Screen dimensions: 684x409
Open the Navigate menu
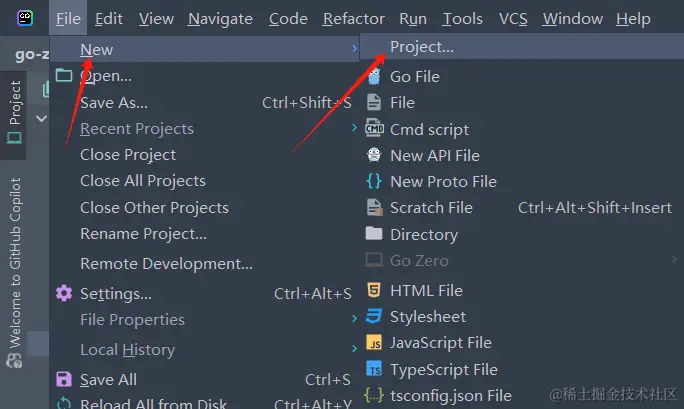[220, 18]
